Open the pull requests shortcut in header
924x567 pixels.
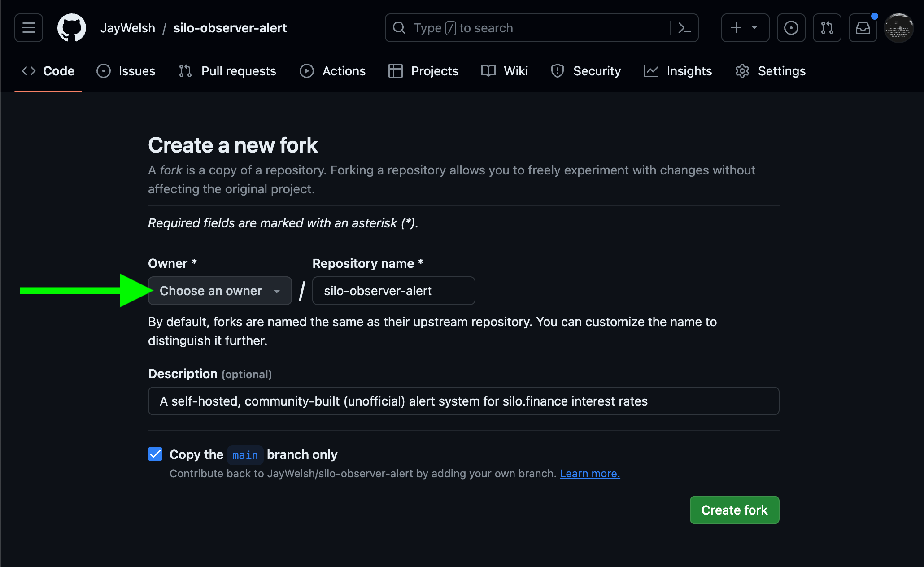pyautogui.click(x=827, y=28)
